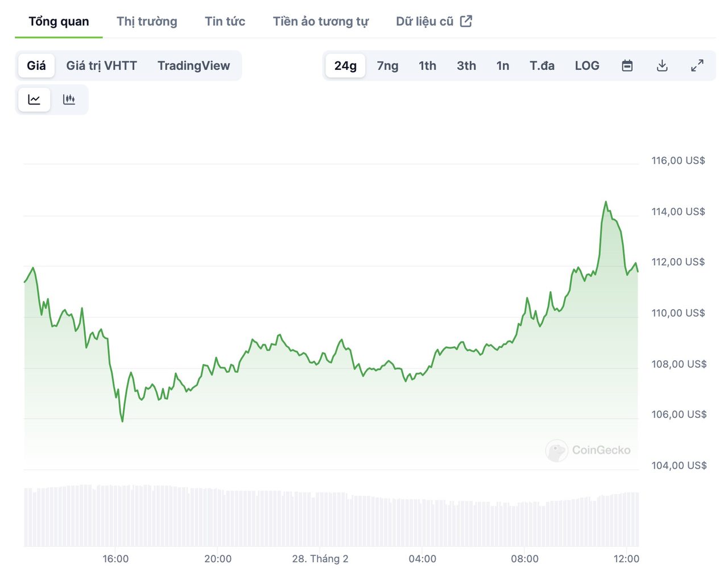The height and width of the screenshot is (581, 728).
Task: Switch to candlestick chart view icon
Action: tap(69, 99)
